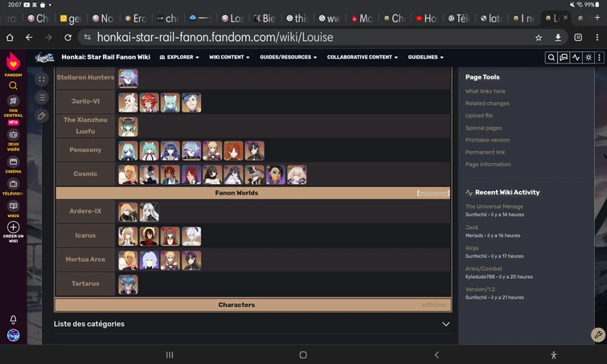
Task: Select first Jarilo-VI character portrait
Action: click(128, 103)
